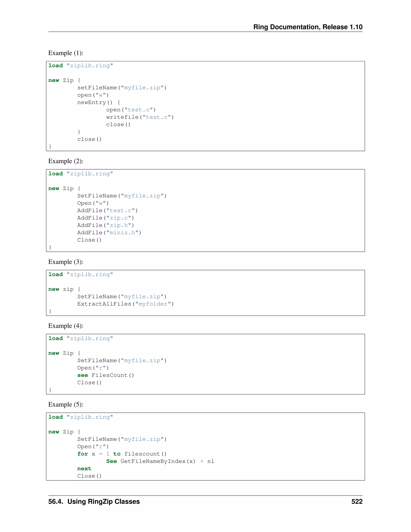Screen dimensions: 411x532
Task: Click the open("w") line in Example 1
Action: tap(93, 95)
